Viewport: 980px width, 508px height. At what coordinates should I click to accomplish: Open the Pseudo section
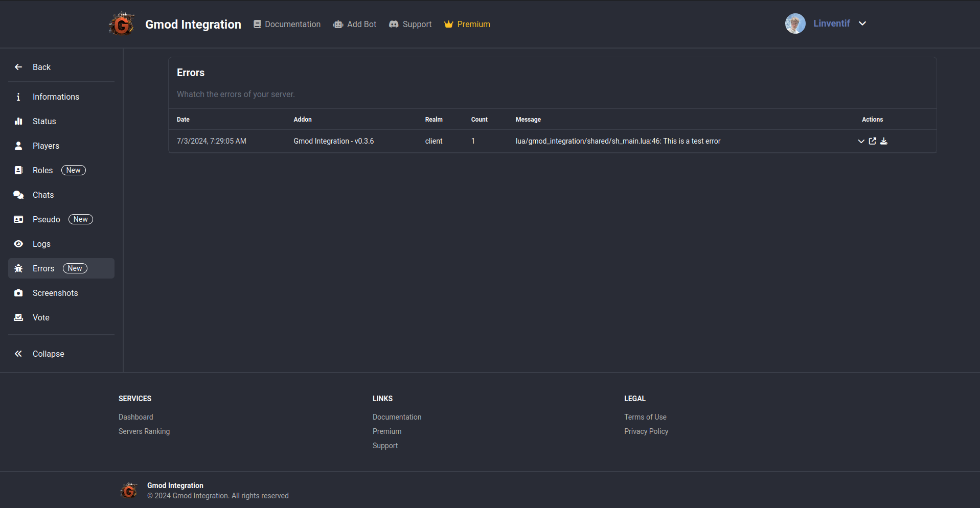[47, 219]
